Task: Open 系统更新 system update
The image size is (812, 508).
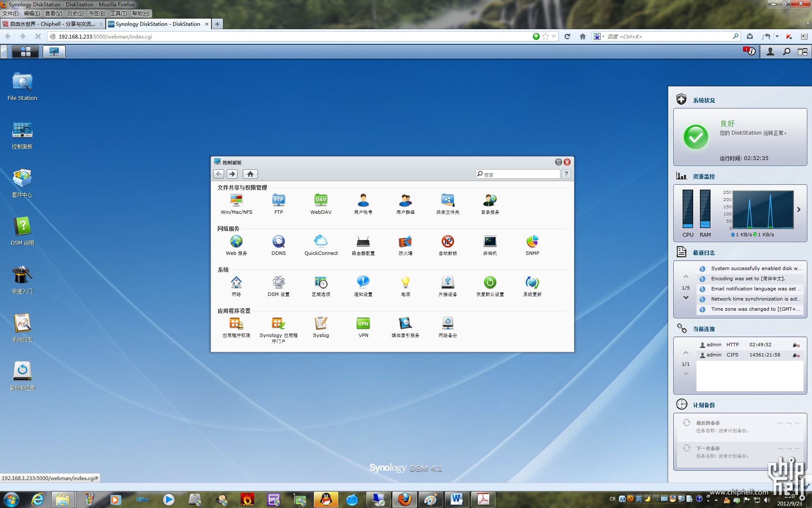Action: 532,286
